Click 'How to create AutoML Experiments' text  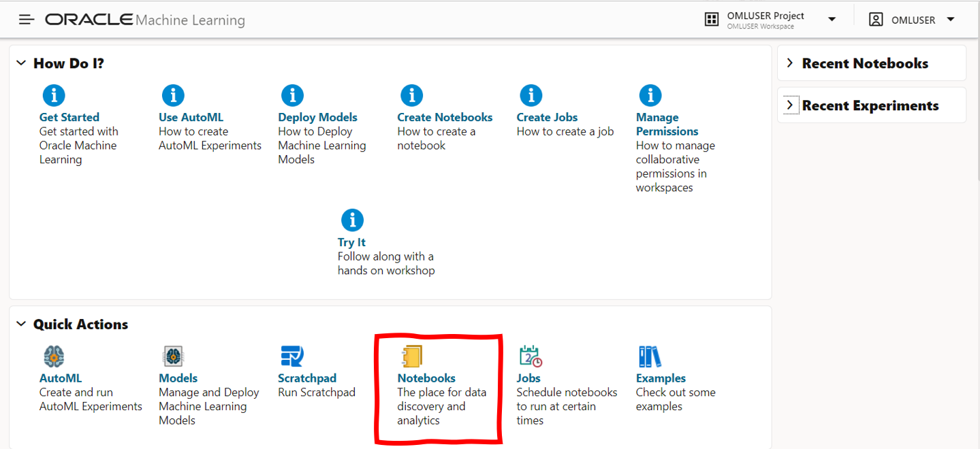[210, 138]
